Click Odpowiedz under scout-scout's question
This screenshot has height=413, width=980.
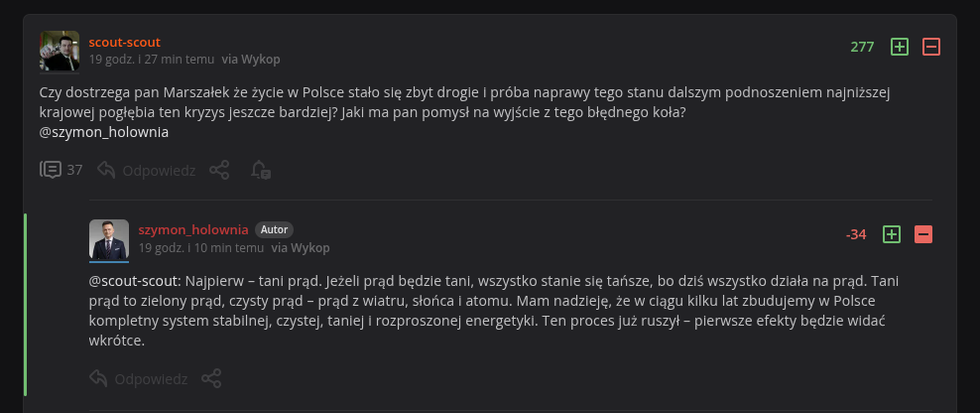point(158,170)
